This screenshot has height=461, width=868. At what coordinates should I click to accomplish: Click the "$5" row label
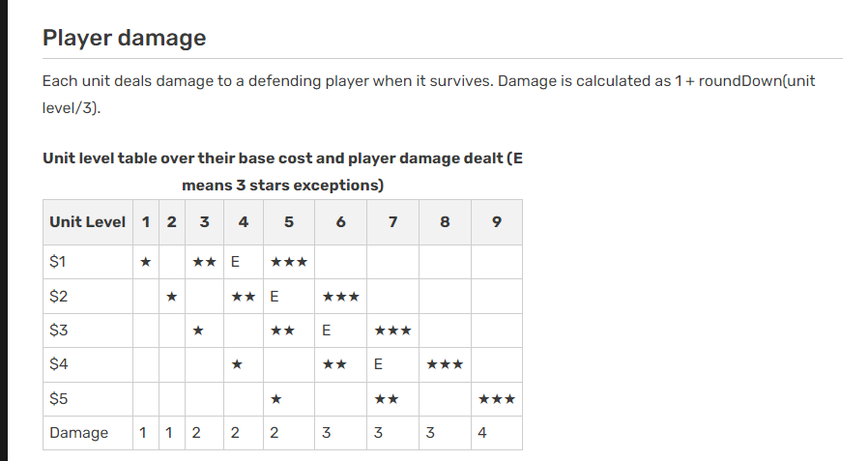pyautogui.click(x=58, y=399)
